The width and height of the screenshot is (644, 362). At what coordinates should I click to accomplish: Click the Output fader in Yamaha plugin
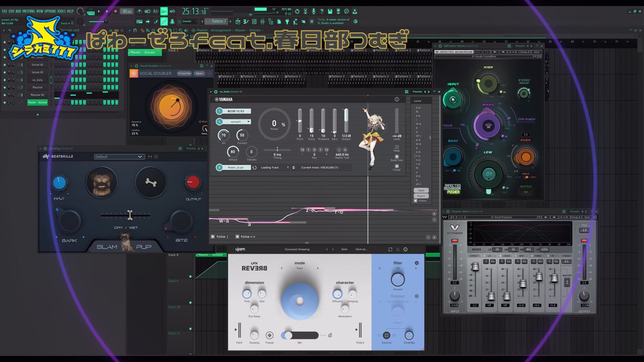click(x=346, y=121)
